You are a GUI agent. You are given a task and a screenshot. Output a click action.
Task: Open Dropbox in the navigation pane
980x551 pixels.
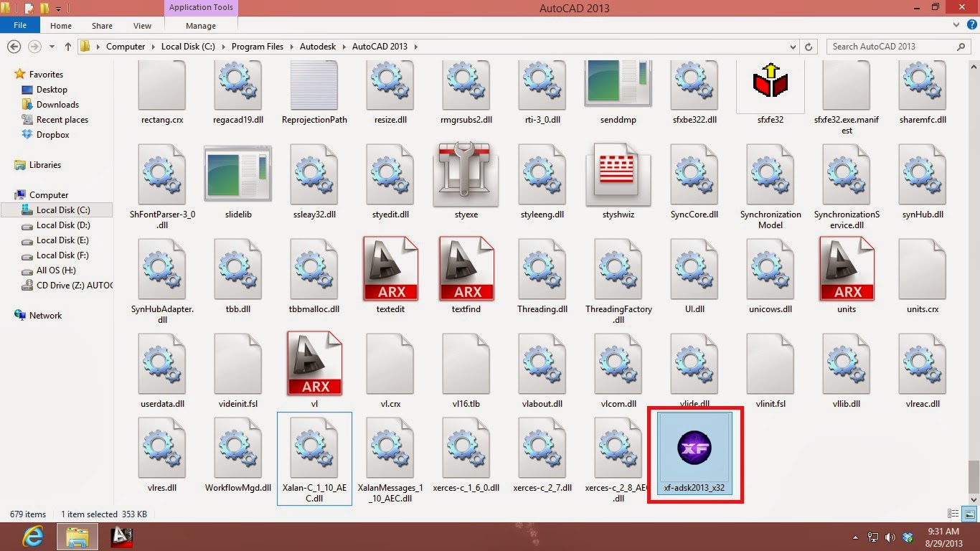pyautogui.click(x=52, y=135)
